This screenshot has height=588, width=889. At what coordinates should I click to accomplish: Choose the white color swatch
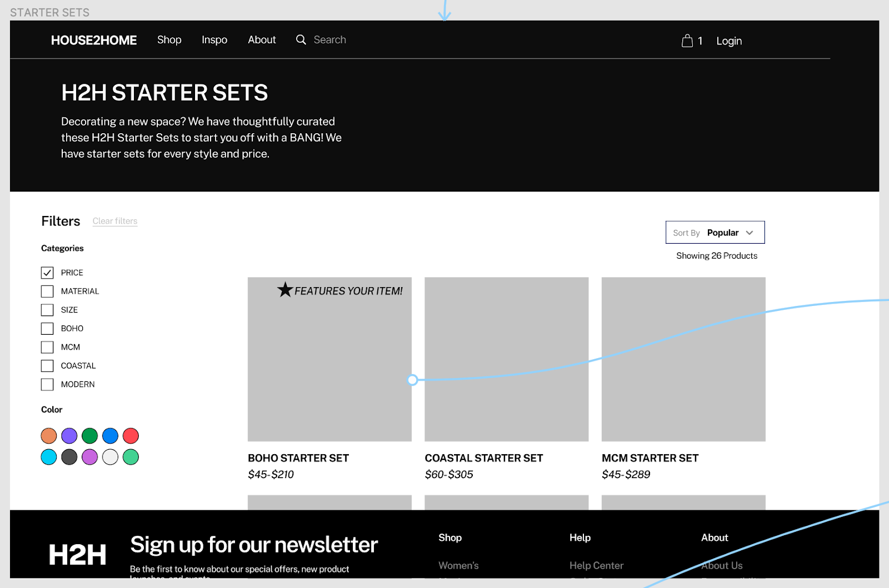(111, 457)
